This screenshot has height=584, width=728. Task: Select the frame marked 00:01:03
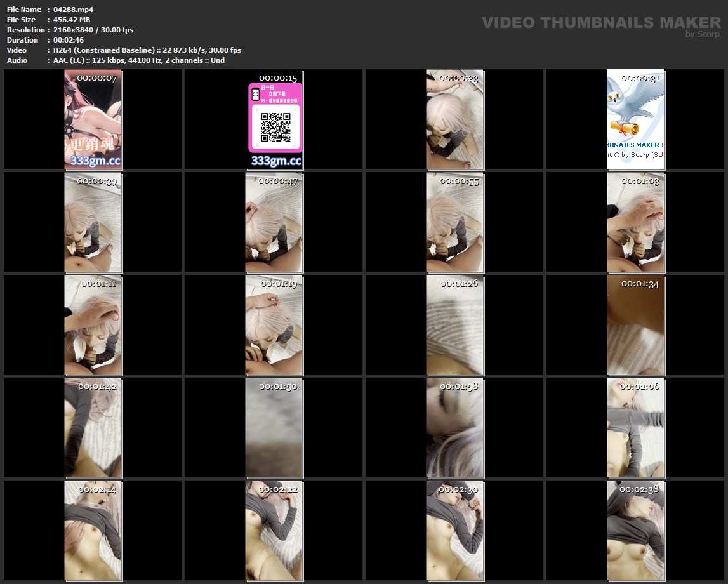(x=635, y=222)
